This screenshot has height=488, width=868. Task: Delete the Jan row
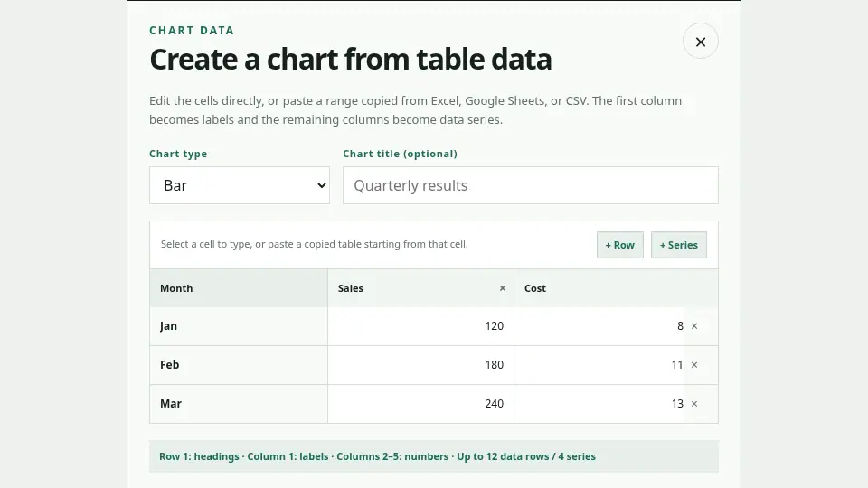694,326
